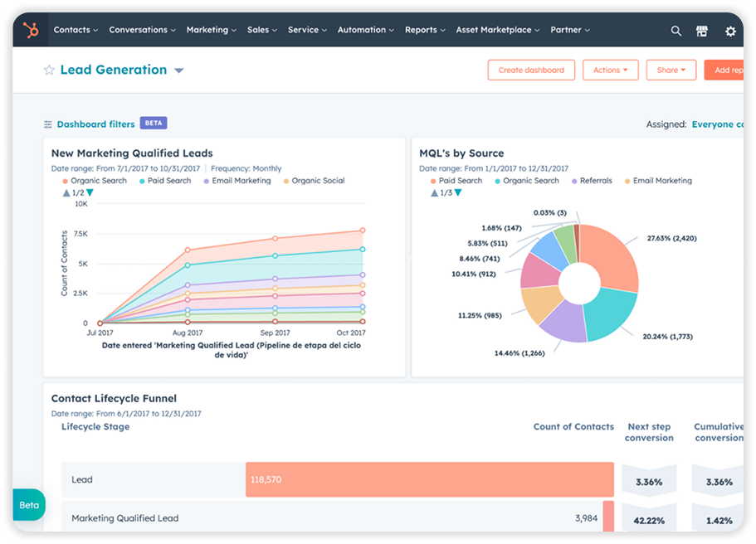Go to previous legend page in New Marketing Qualified Leads
This screenshot has height=544, width=756.
pos(66,193)
